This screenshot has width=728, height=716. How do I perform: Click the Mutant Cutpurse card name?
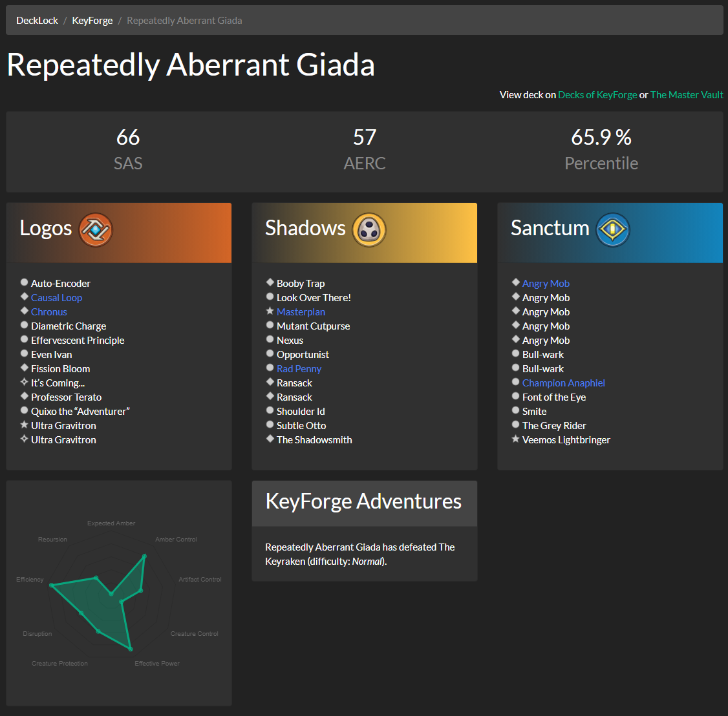[314, 326]
